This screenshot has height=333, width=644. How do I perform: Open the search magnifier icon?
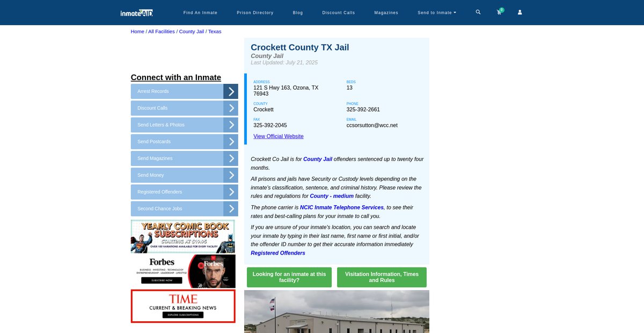click(478, 12)
